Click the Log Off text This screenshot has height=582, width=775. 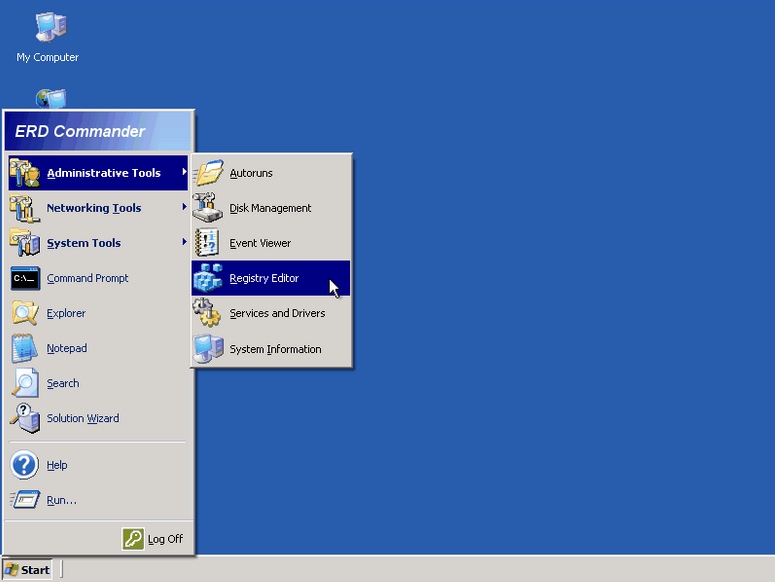(x=165, y=539)
